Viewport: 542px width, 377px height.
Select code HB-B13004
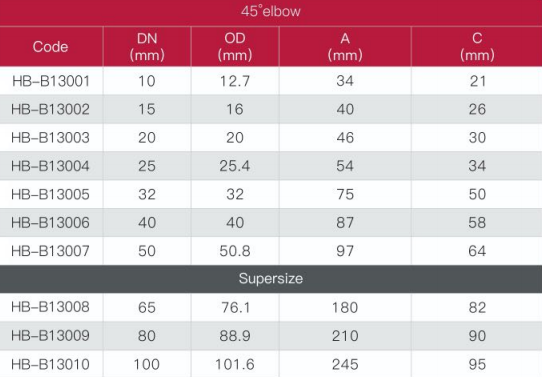(x=50, y=166)
